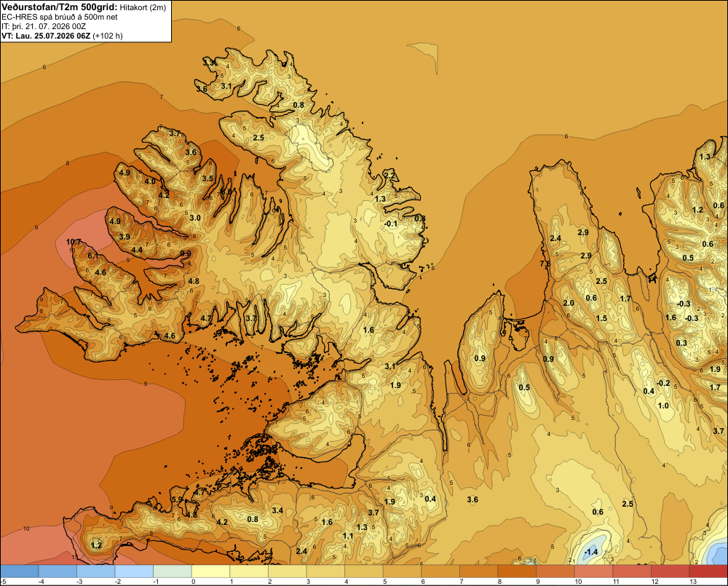Click the 7.6 coastal temperature value

click(x=545, y=264)
